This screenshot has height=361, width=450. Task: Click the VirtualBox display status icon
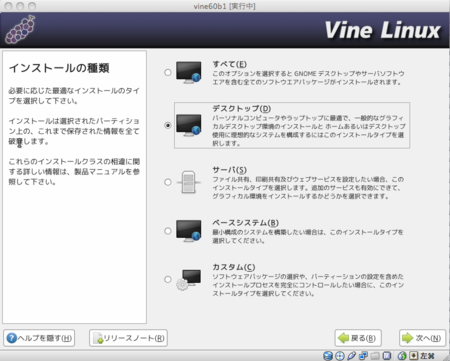387,356
